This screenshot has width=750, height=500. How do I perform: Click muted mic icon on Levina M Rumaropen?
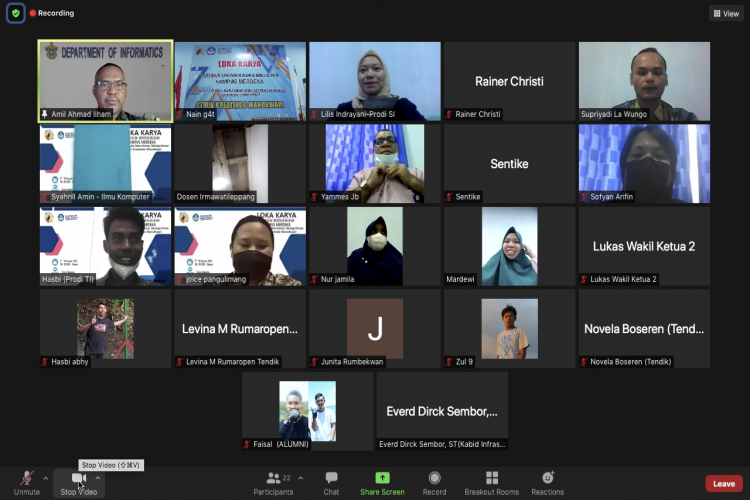click(x=180, y=362)
